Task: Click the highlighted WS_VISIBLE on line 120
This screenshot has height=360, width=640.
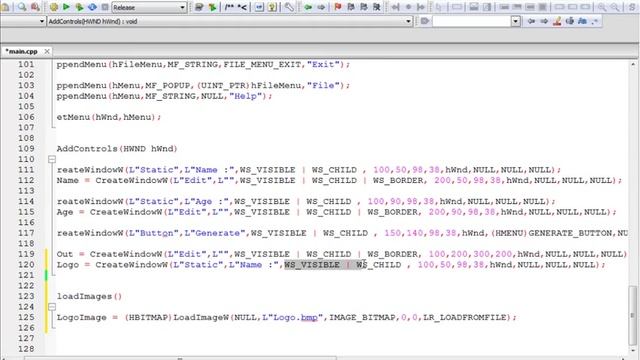Action: [x=312, y=265]
